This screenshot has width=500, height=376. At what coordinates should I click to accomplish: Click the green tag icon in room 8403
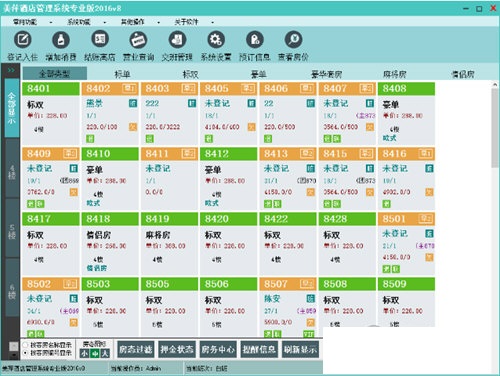point(150,139)
